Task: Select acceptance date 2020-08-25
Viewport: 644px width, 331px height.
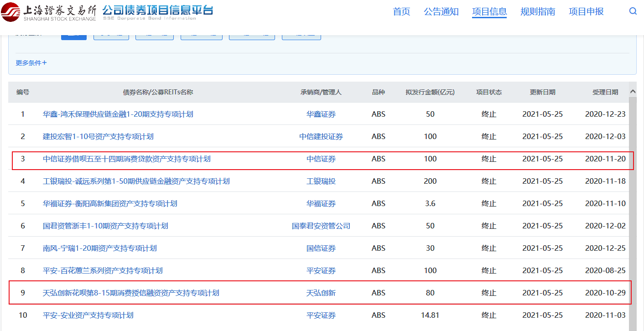Action: [606, 270]
